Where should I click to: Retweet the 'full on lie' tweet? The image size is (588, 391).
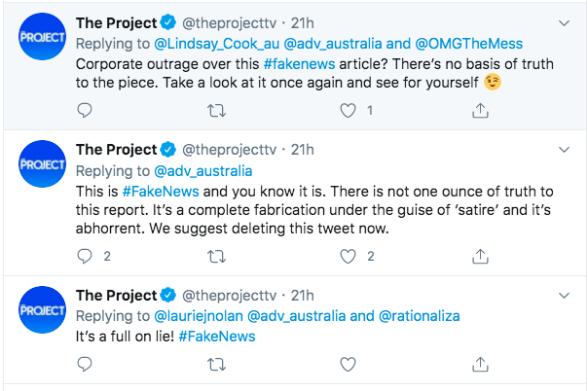point(217,365)
